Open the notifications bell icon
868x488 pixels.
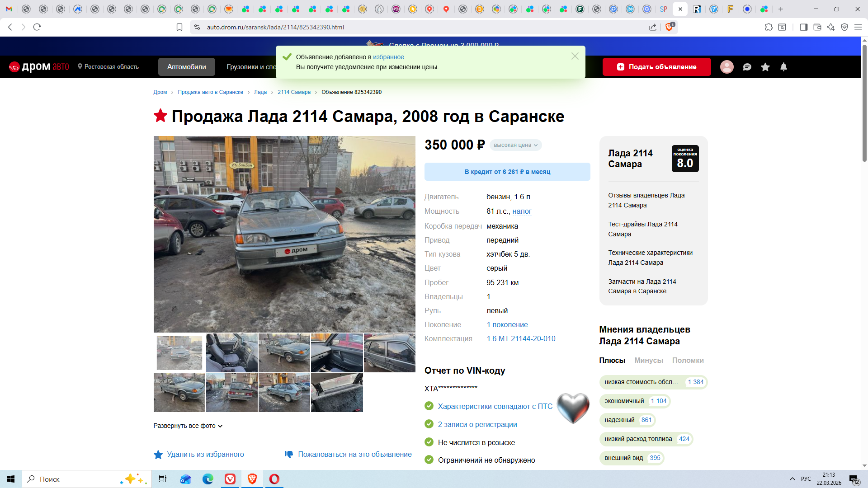coord(783,67)
